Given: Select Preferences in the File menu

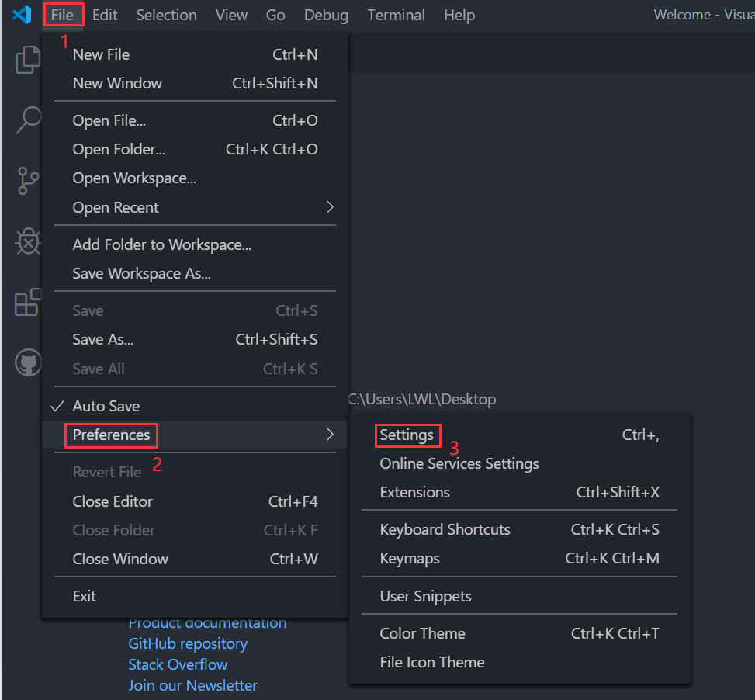Looking at the screenshot, I should click(195, 435).
